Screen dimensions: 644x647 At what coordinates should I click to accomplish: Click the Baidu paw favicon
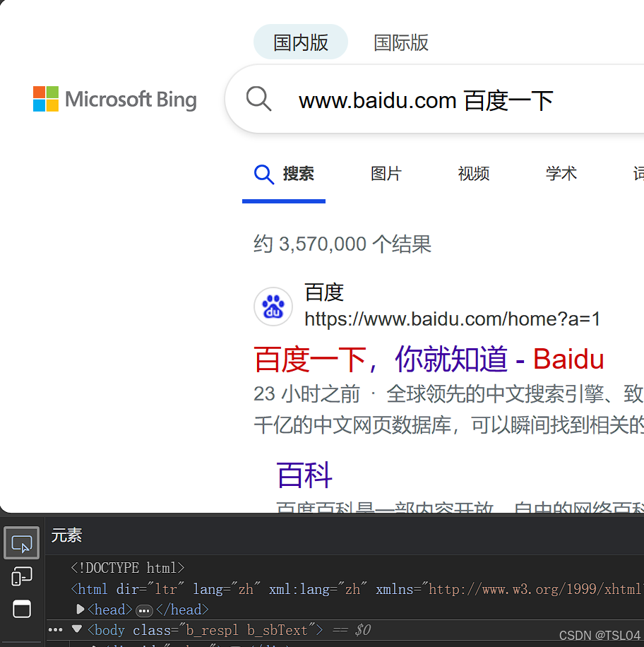tap(273, 307)
